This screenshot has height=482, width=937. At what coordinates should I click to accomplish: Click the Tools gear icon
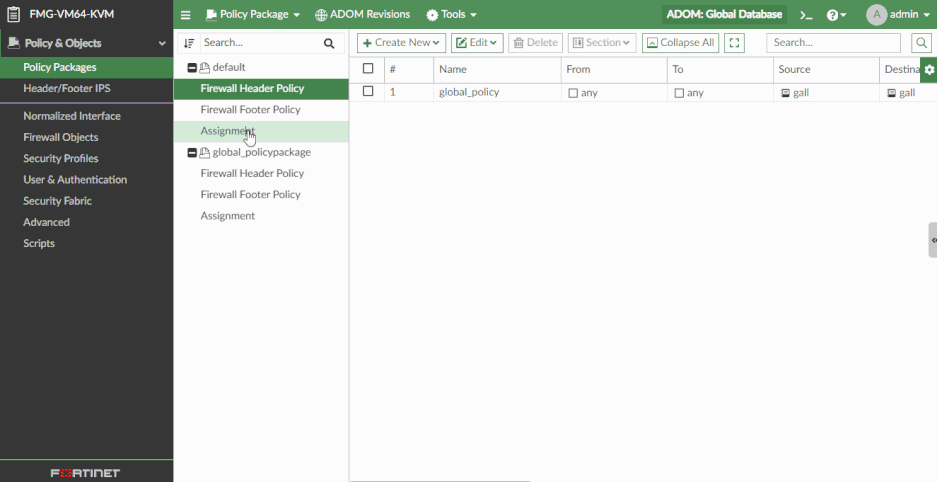point(432,15)
